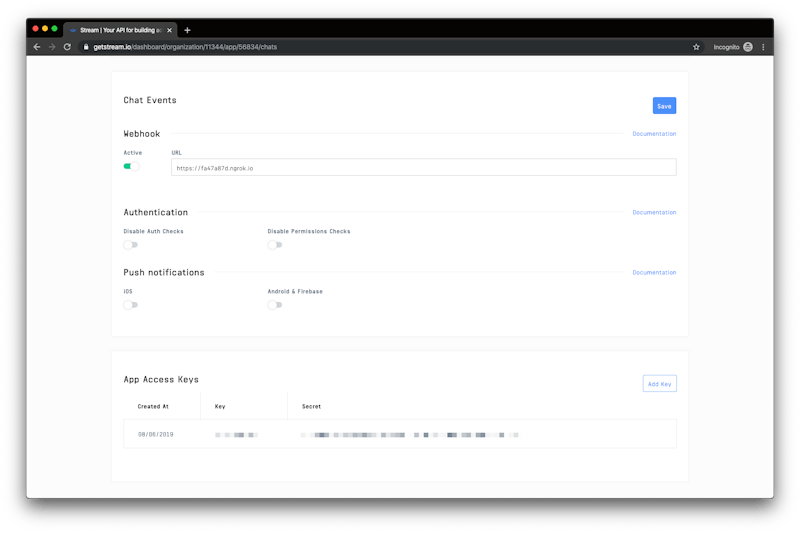Close the Stream browser tab
Image resolution: width=800 pixels, height=533 pixels.
[x=169, y=30]
